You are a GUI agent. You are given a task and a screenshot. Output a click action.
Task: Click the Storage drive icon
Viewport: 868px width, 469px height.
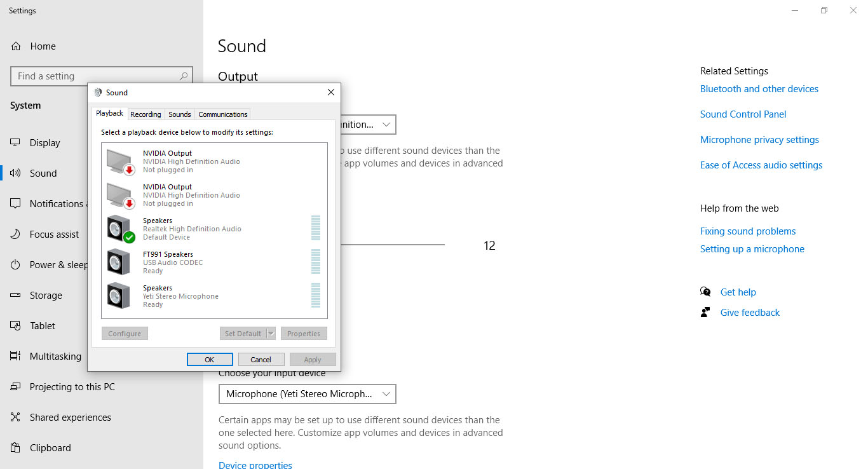click(16, 296)
